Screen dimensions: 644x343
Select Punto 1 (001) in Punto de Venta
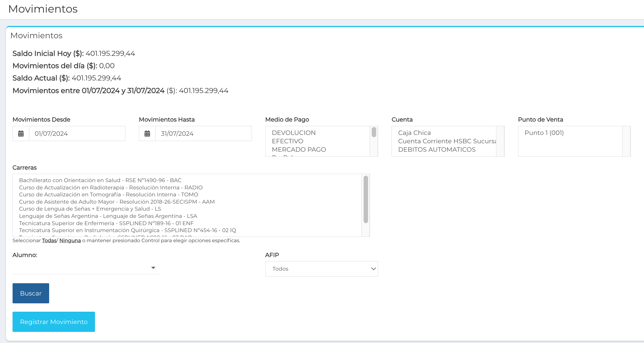click(544, 133)
